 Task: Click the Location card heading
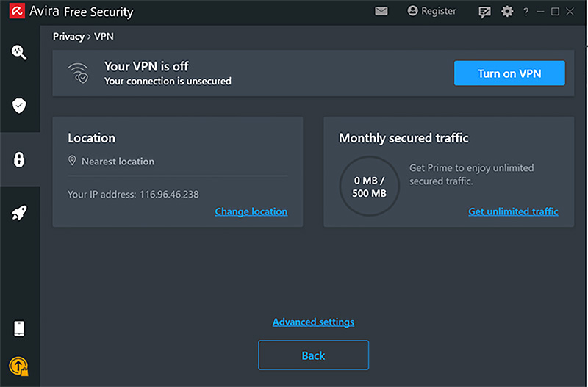(91, 138)
